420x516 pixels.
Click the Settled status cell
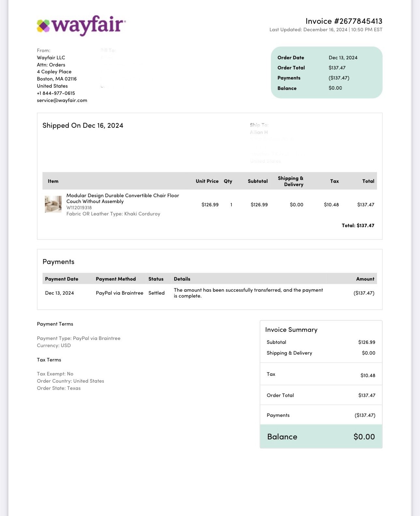156,293
